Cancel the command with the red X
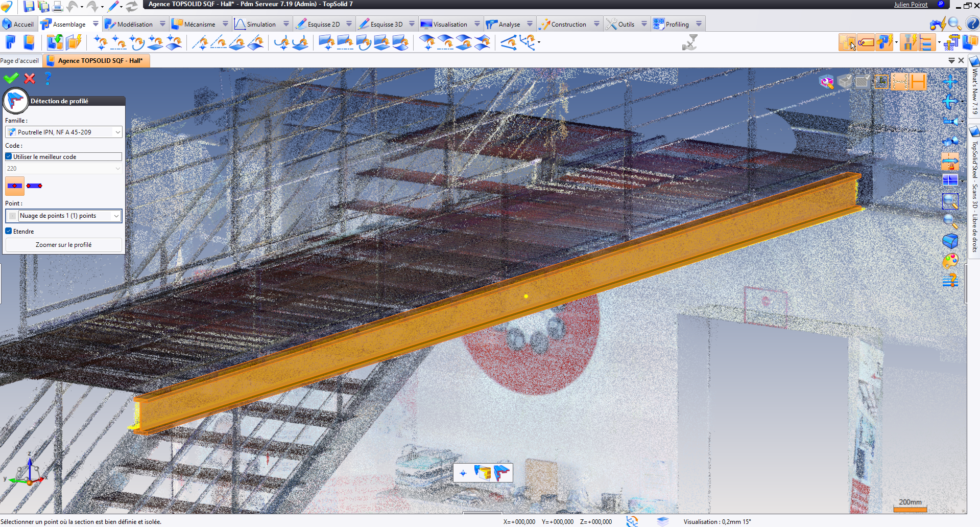The image size is (980, 527). click(x=30, y=78)
